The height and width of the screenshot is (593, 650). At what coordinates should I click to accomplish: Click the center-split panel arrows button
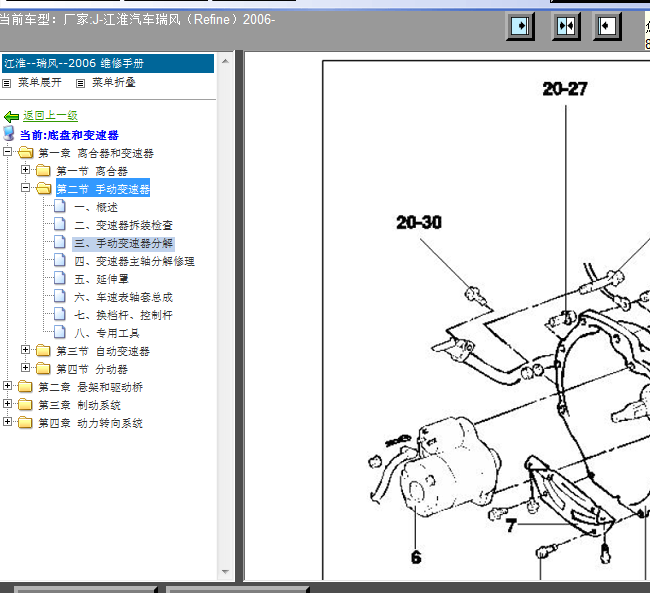566,26
